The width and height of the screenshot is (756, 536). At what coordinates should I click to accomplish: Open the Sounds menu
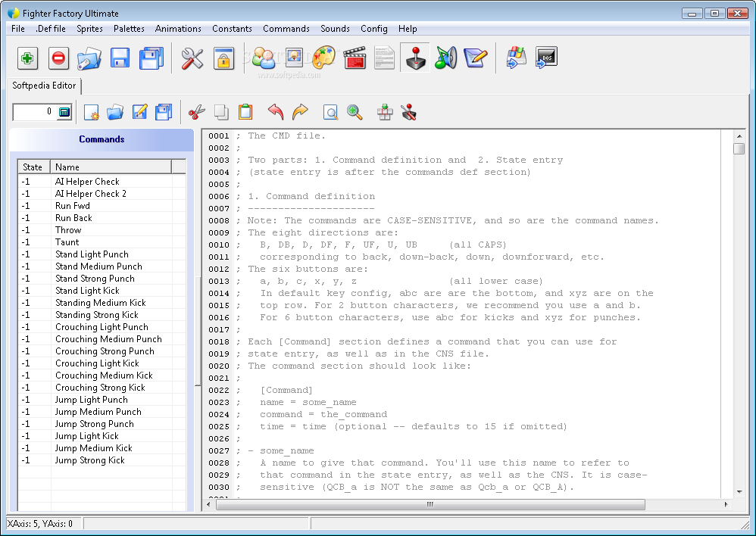coord(335,29)
